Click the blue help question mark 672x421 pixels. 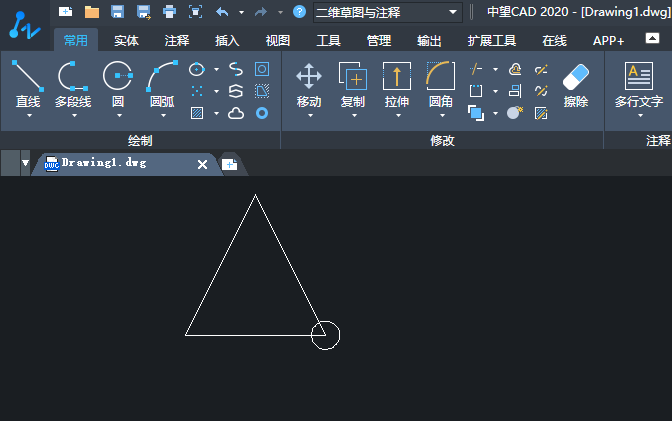(299, 12)
